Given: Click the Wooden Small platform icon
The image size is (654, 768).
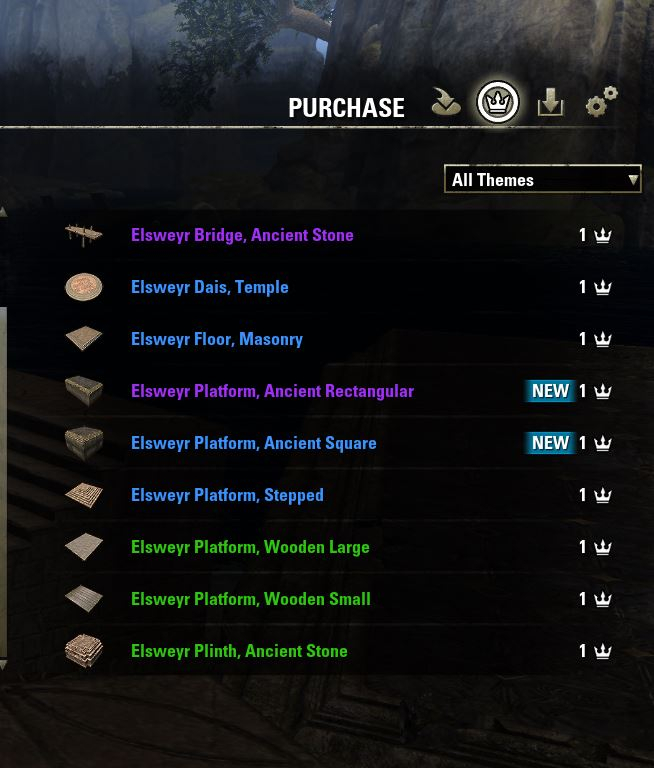Looking at the screenshot, I should (x=84, y=599).
